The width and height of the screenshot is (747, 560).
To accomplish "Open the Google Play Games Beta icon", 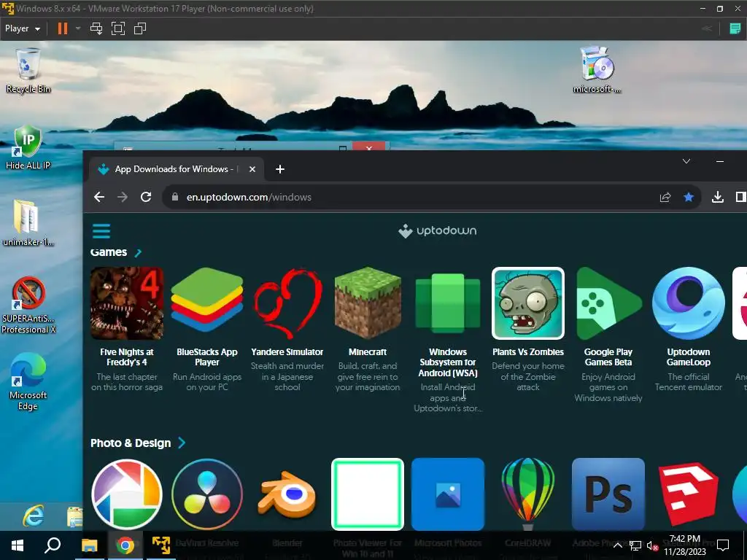I will 608,303.
